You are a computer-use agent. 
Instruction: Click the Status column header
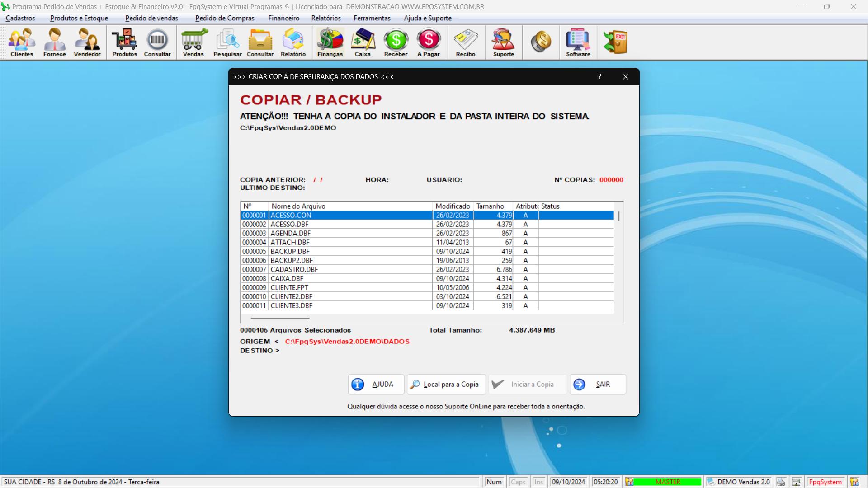point(576,206)
